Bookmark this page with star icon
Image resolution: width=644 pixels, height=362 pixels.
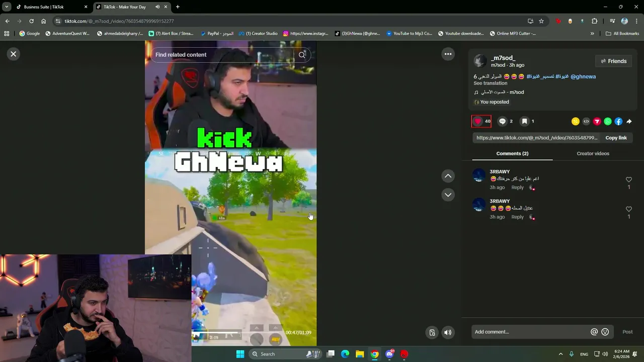coord(541,21)
